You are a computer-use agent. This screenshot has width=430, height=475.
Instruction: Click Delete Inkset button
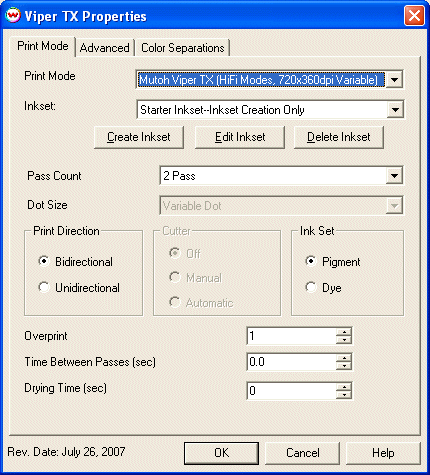[x=339, y=137]
